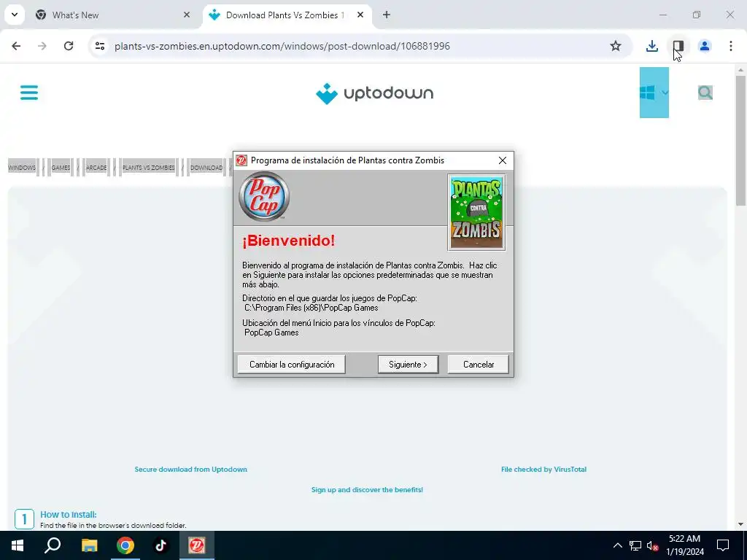Screen dimensions: 747x560
Task: Click the installer icon in the taskbar
Action: click(x=197, y=545)
